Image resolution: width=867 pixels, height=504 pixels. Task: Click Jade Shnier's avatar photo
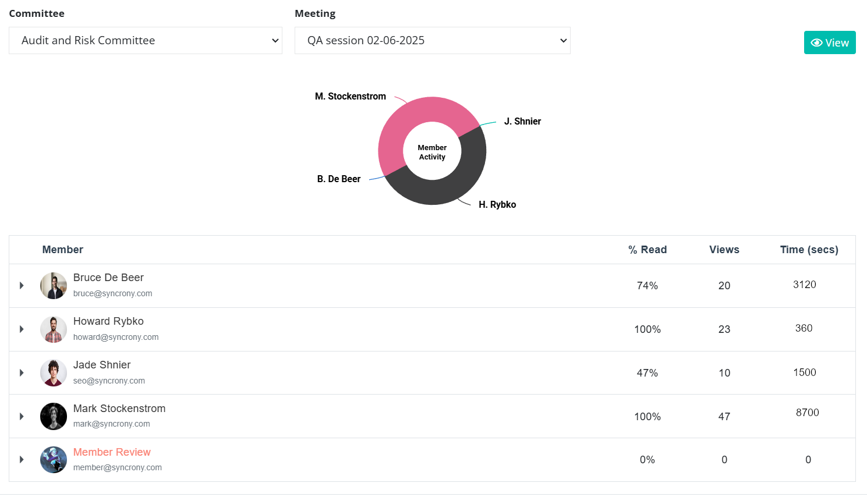coord(53,372)
